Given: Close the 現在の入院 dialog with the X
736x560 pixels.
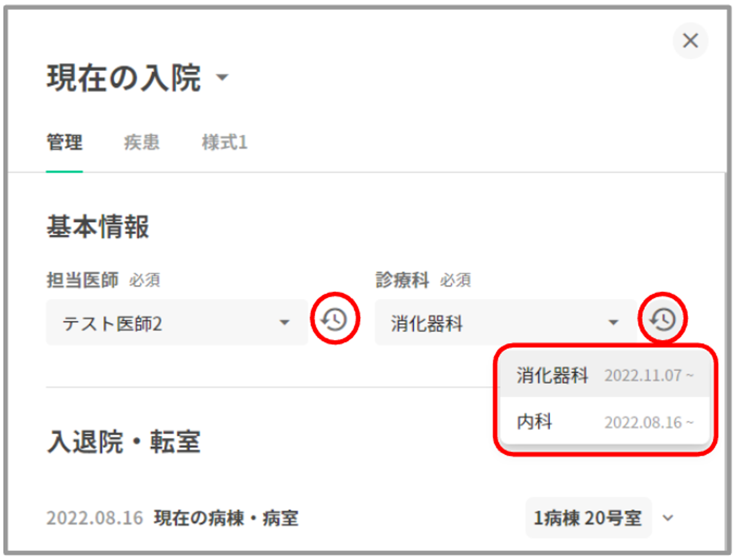Looking at the screenshot, I should pos(690,40).
